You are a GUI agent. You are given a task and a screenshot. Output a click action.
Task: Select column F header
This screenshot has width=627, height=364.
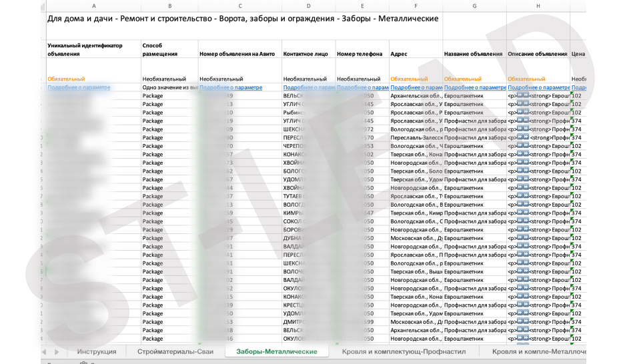[416, 6]
